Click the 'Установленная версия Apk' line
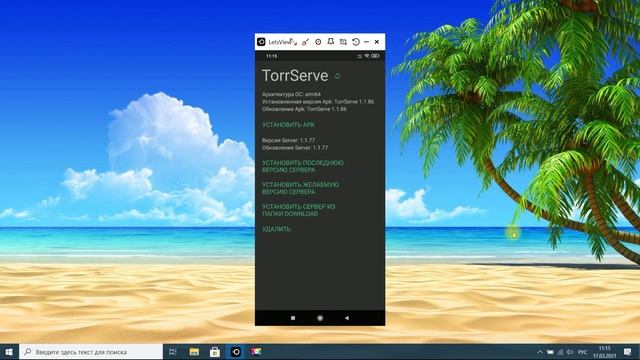640x360 pixels. click(x=318, y=102)
